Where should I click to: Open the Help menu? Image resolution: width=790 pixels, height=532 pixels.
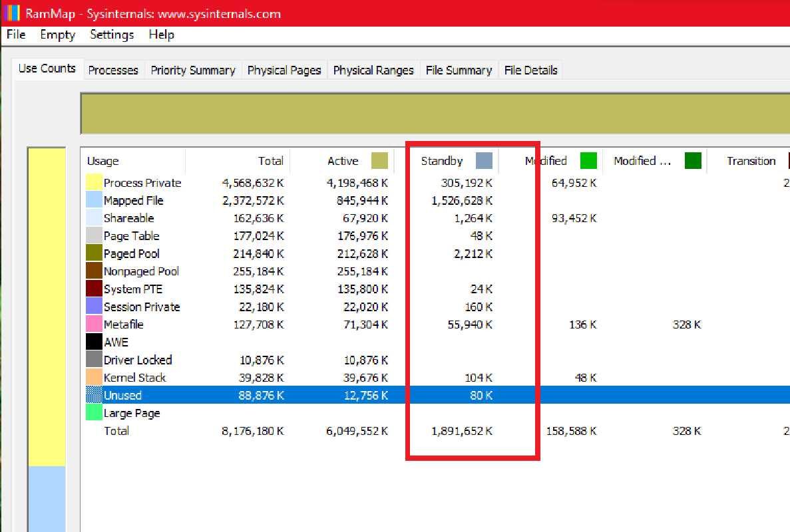tap(161, 35)
